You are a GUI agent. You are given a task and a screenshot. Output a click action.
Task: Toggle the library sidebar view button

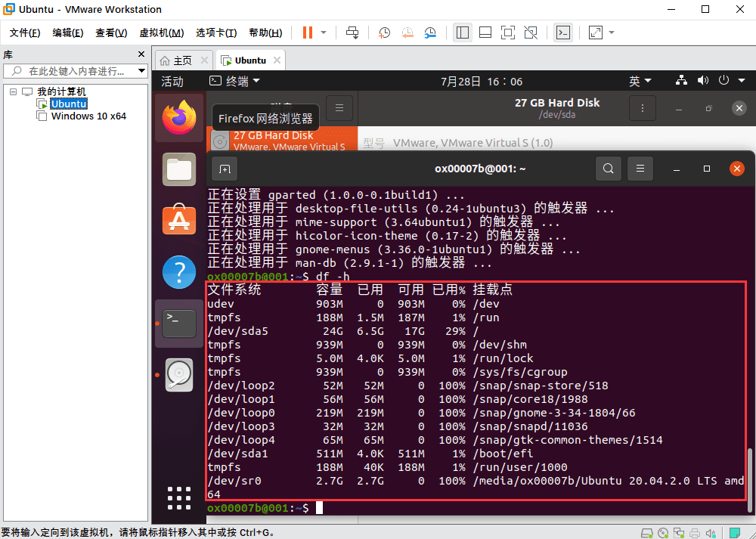click(463, 33)
